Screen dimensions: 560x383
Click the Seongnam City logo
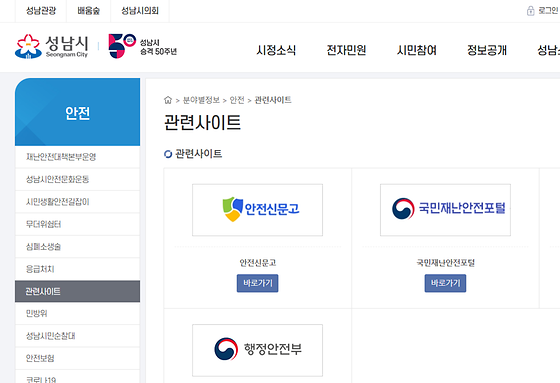point(52,46)
